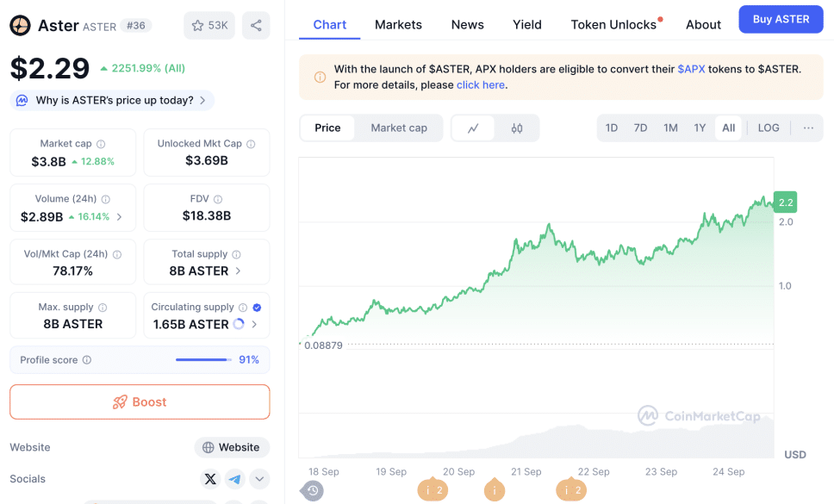
Task: Switch to the Markets tab
Action: pos(398,24)
